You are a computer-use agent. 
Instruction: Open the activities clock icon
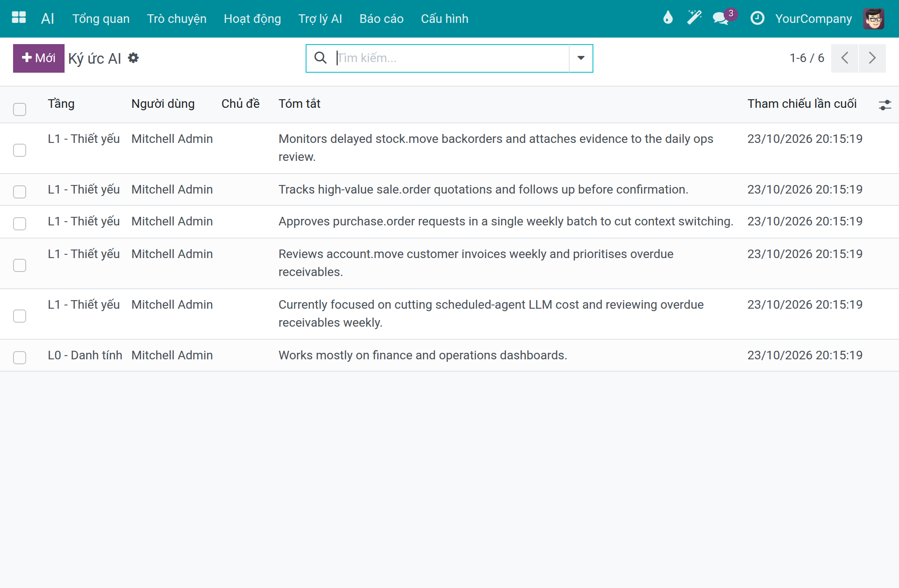[x=757, y=18]
